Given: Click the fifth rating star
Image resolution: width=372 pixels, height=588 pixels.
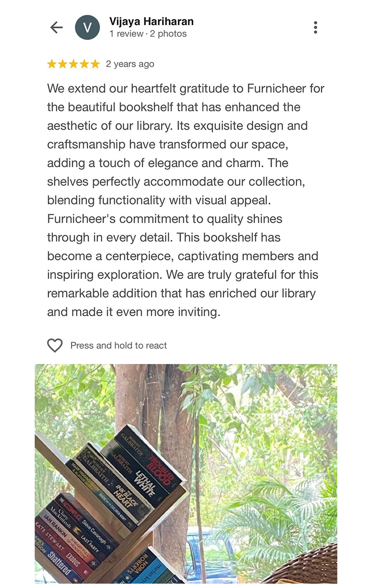Looking at the screenshot, I should [x=95, y=64].
